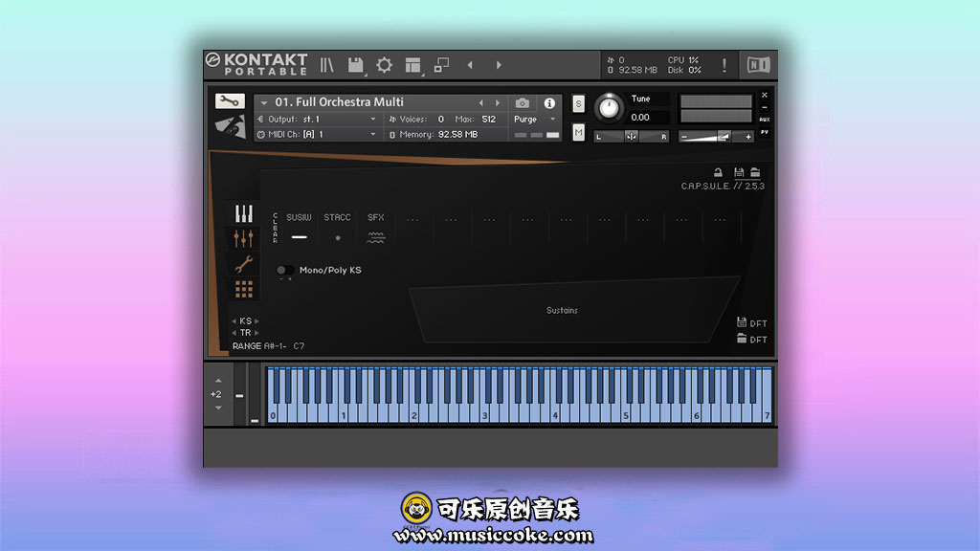This screenshot has width=980, height=551.
Task: Click the exclamation warning icon
Action: click(724, 65)
